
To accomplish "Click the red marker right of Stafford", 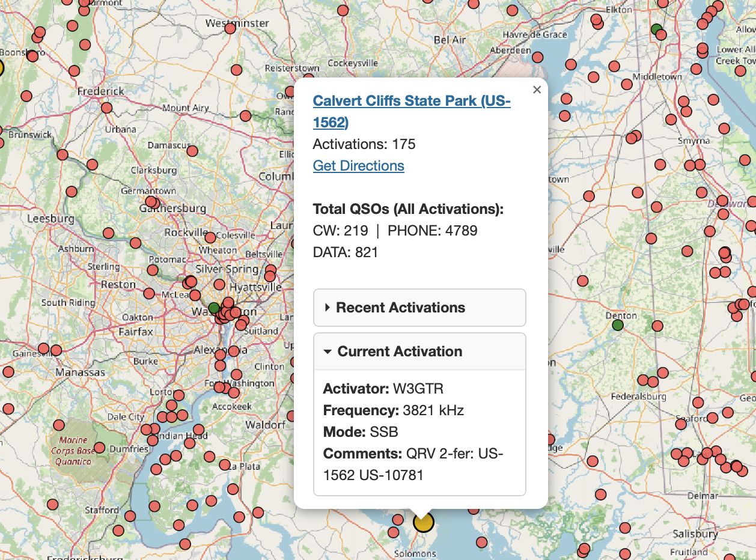I will pyautogui.click(x=130, y=516).
